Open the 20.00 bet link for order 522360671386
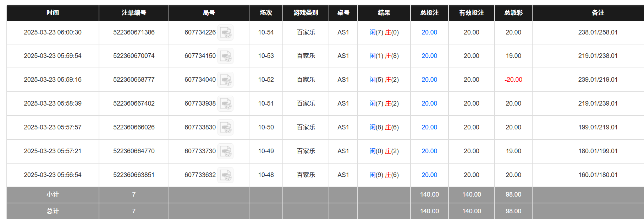 coord(429,32)
